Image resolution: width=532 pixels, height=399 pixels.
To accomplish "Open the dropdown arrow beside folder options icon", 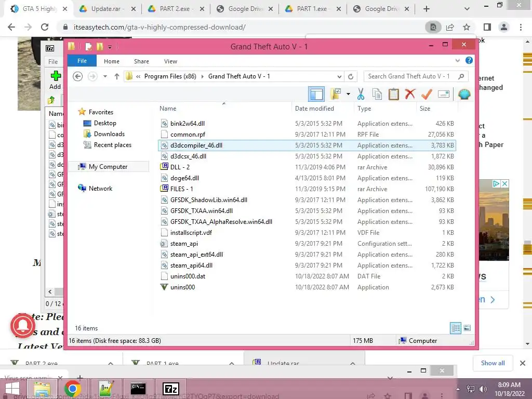I will click(x=348, y=94).
